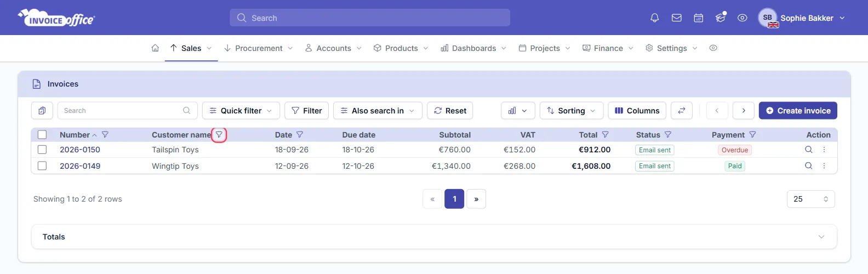The width and height of the screenshot is (868, 274).
Task: Focus the global Search bar
Action: (370, 18)
